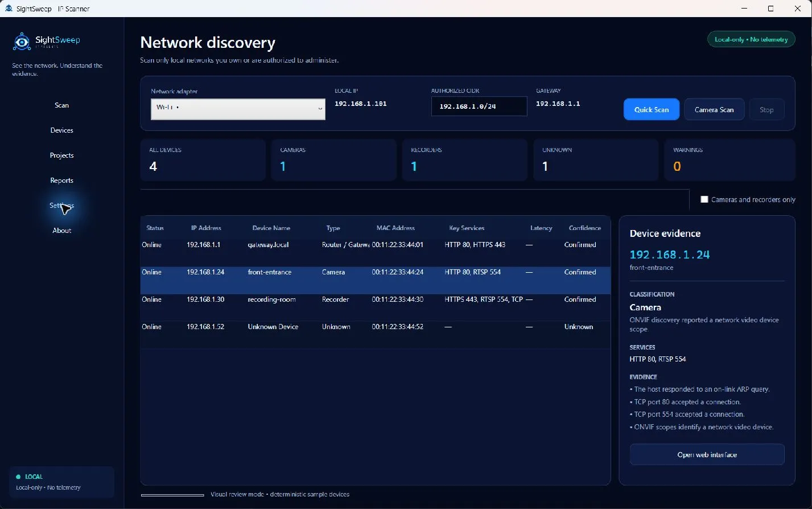Click TCP port 554 accepted evidence line

[687, 414]
